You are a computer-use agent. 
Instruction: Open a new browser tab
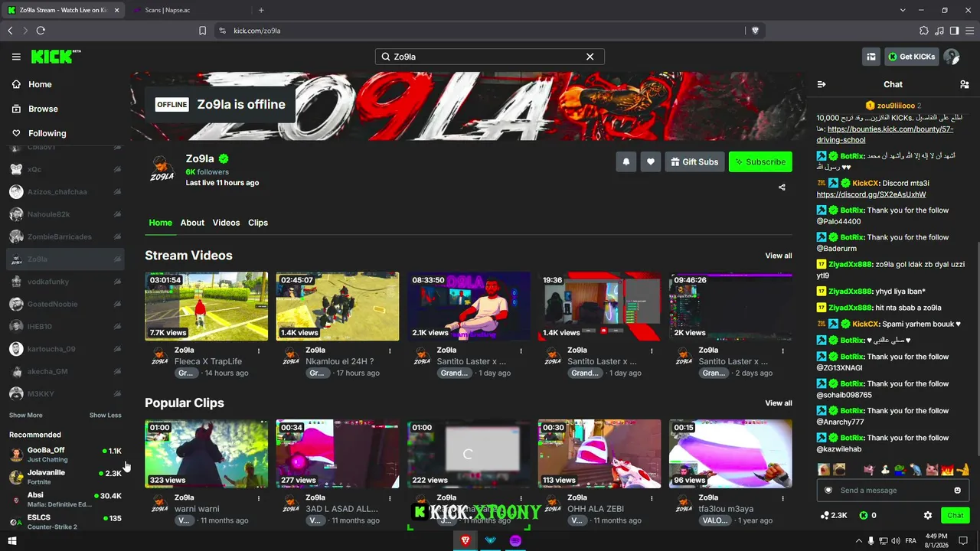pos(261,10)
